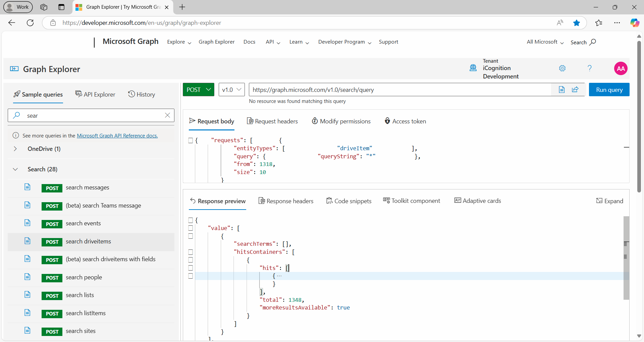This screenshot has height=342, width=644.
Task: Switch to Response headers tab
Action: click(x=286, y=201)
